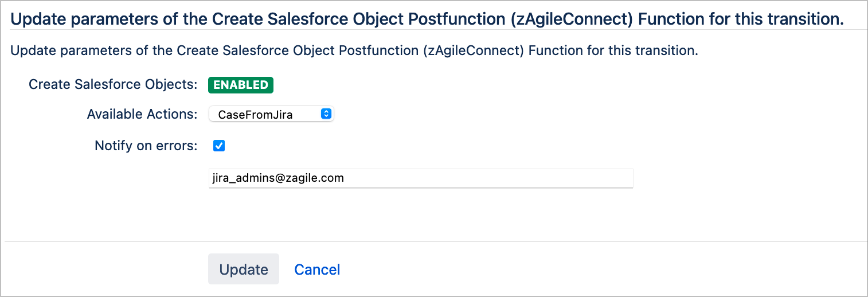Click the "Create Salesforce Objects:" label

pyautogui.click(x=113, y=85)
